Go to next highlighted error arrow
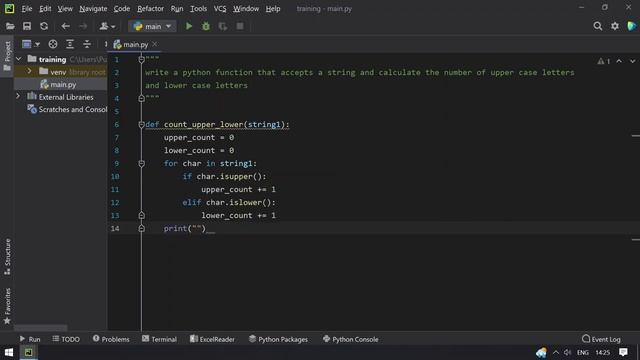This screenshot has width=640, height=360. 632,61
